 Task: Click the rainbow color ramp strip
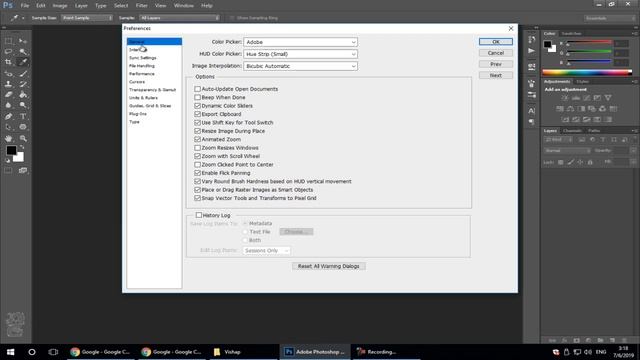tap(587, 73)
